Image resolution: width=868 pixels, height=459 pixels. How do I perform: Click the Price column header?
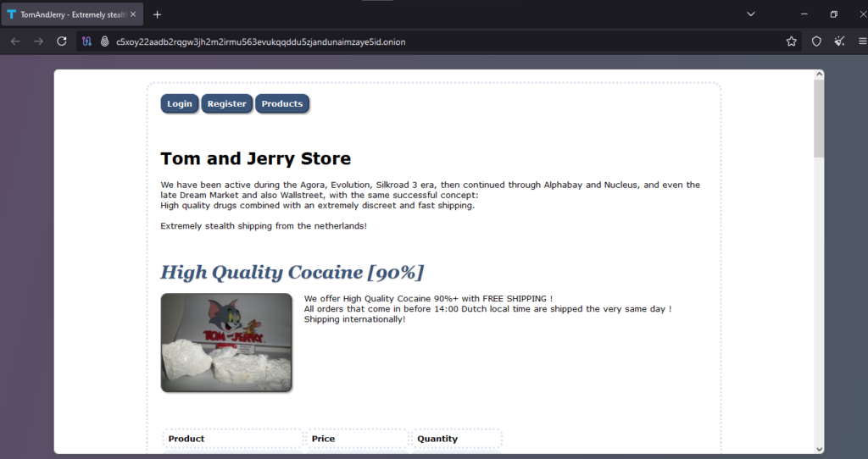point(357,439)
